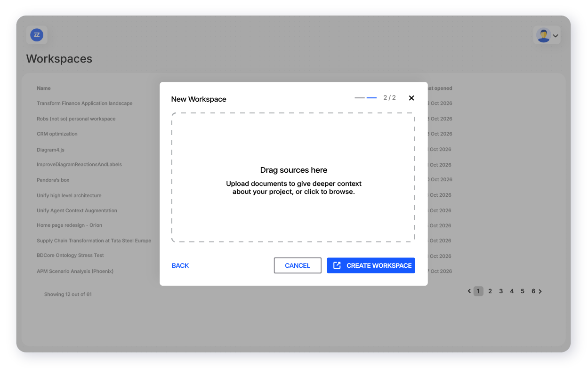This screenshot has height=368, width=588.
Task: Click the Drag sources here heading
Action: (x=294, y=170)
